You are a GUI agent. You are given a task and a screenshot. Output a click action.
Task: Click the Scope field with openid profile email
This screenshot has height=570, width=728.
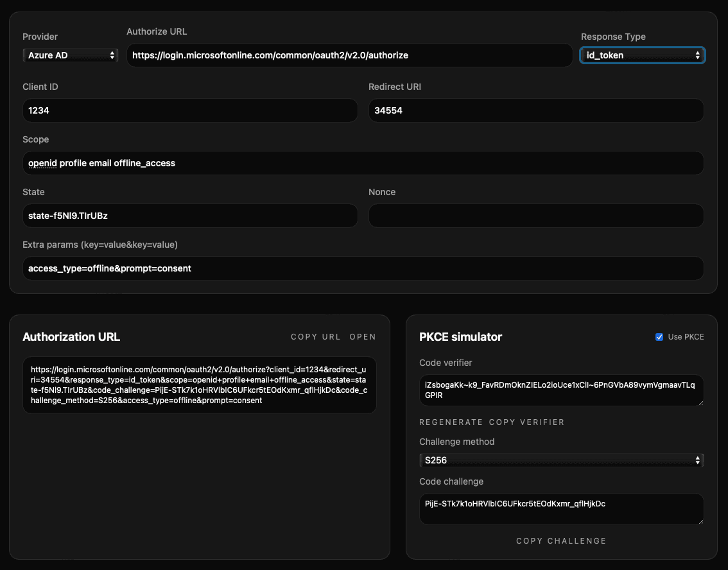363,163
